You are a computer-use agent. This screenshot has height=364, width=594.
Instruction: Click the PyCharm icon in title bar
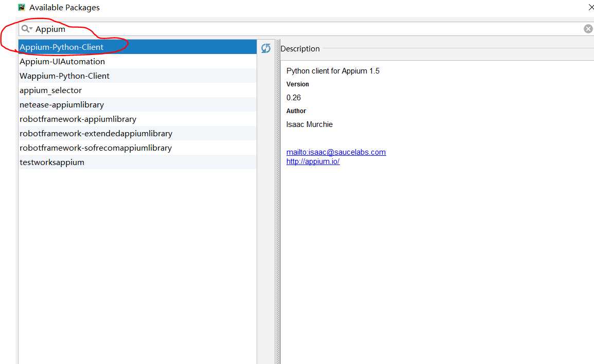point(22,7)
